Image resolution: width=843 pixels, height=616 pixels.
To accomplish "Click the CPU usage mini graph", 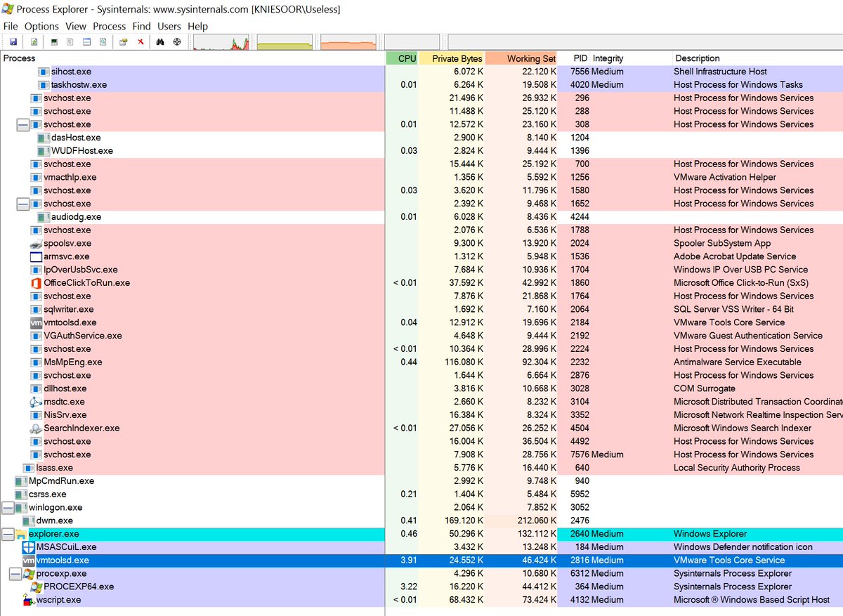I will click(221, 43).
